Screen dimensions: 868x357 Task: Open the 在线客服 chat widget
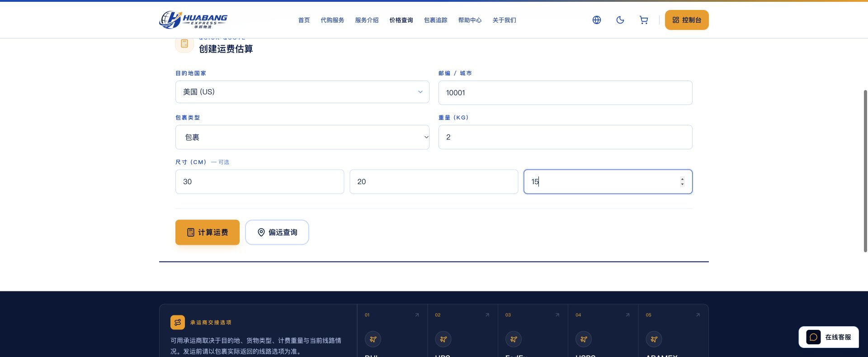point(829,337)
